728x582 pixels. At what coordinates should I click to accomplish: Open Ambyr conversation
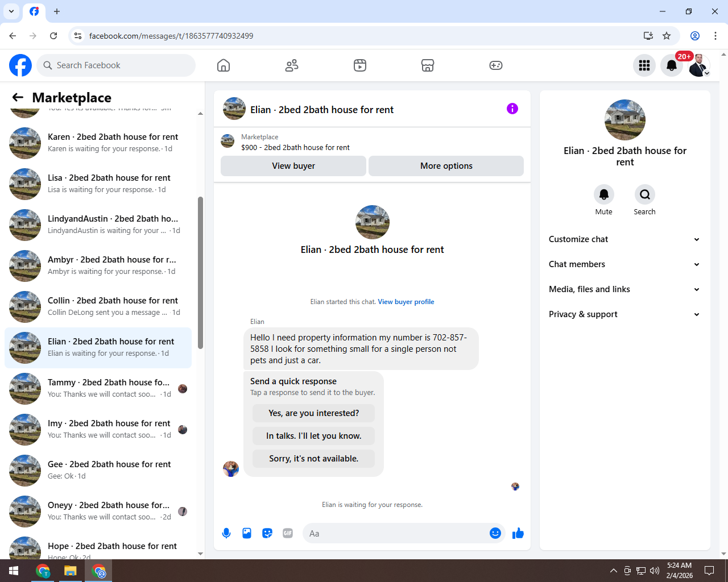(98, 266)
